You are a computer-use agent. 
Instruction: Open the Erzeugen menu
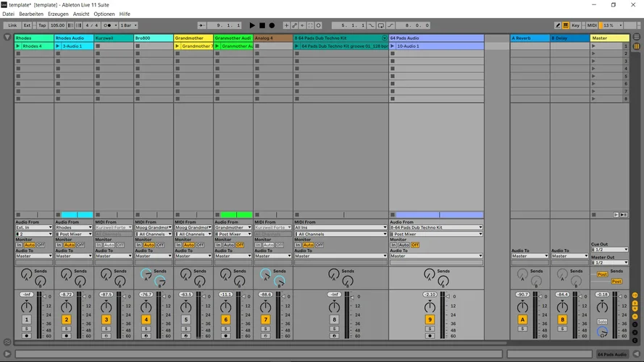click(x=58, y=14)
